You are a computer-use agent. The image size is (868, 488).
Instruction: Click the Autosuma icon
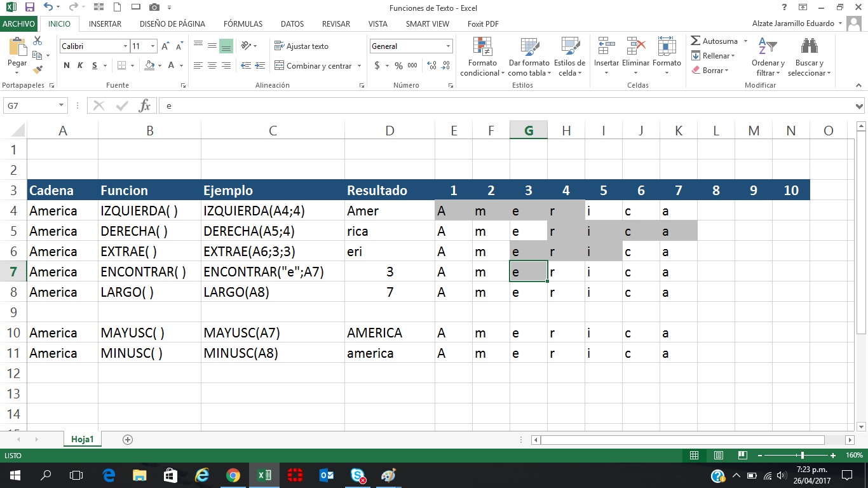point(717,40)
